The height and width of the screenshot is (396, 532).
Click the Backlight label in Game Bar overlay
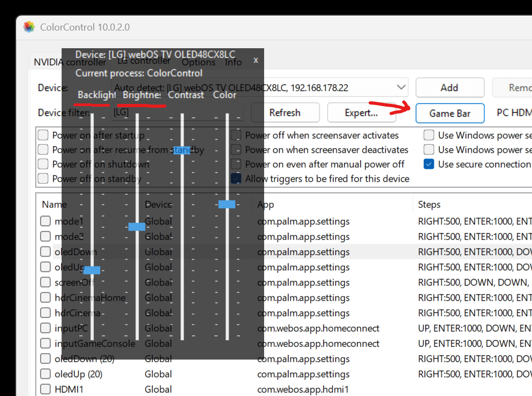pos(96,95)
